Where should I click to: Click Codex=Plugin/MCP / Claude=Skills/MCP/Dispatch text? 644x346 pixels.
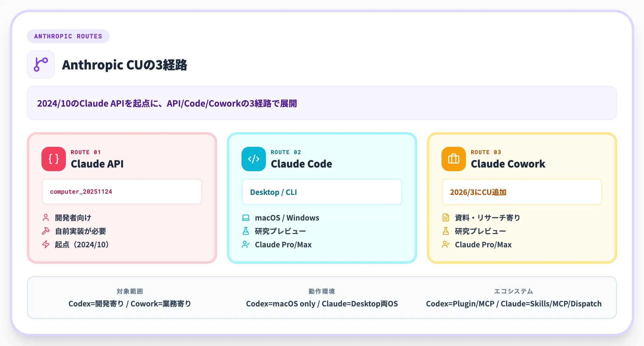pyautogui.click(x=514, y=304)
